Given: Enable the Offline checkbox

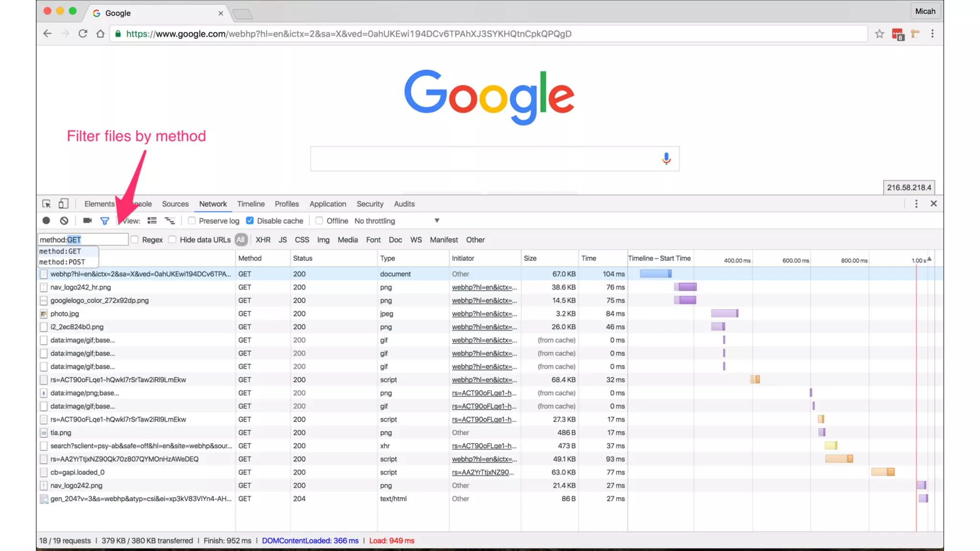Looking at the screenshot, I should click(319, 220).
